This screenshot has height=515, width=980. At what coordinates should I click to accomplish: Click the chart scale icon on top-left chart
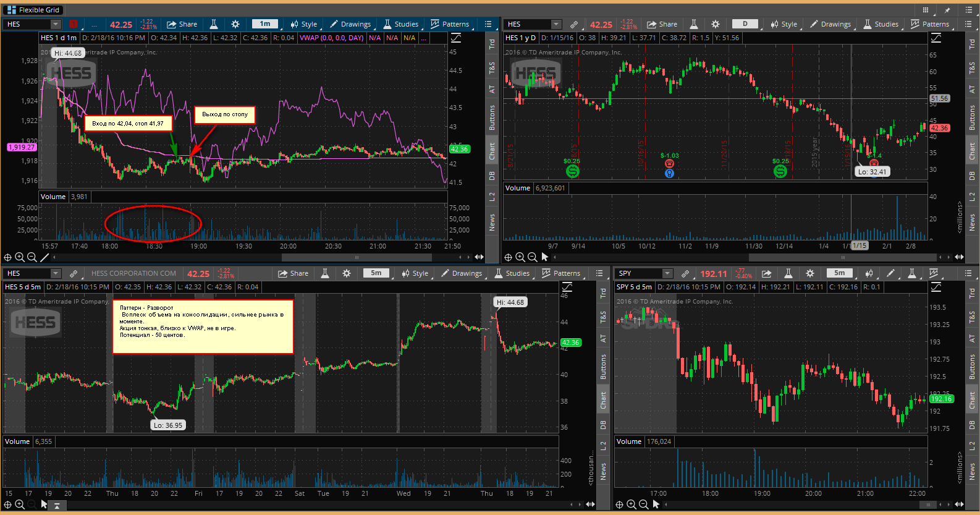456,38
